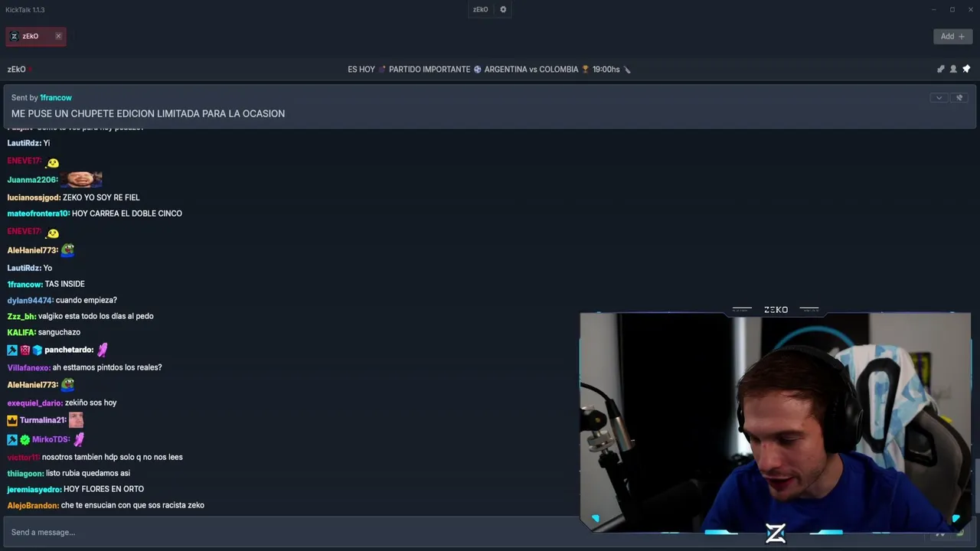The height and width of the screenshot is (551, 980).
Task: Click the face emote in Turmalina21's message
Action: (76, 419)
